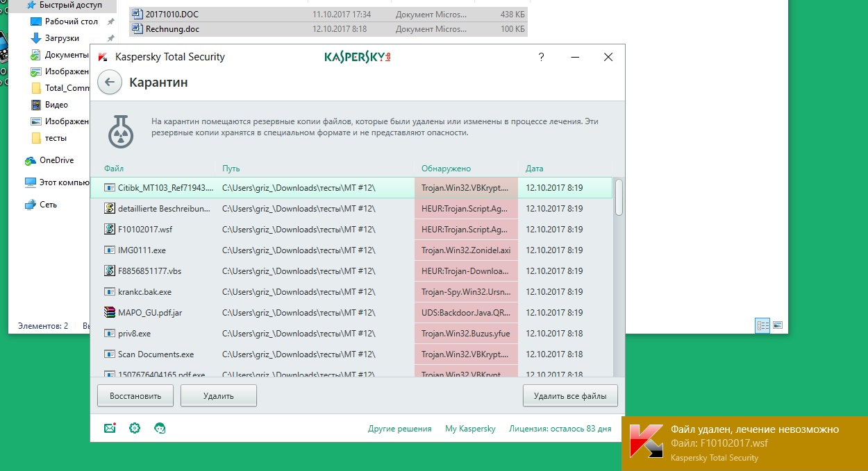This screenshot has width=868, height=471.
Task: Open the Видео folder icon in sidebar
Action: point(37,105)
